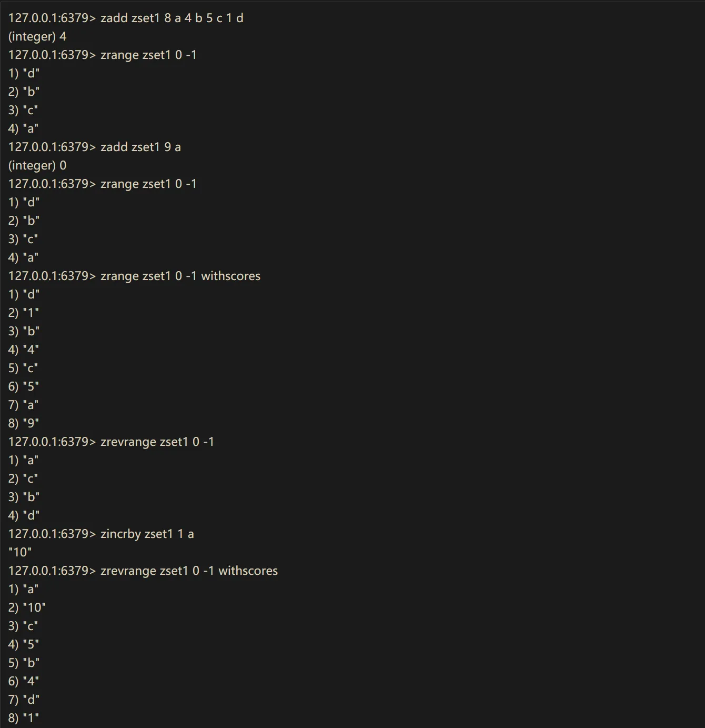Screen dimensions: 705x728
Task: Click the result line 2) "1"
Action: click(24, 313)
